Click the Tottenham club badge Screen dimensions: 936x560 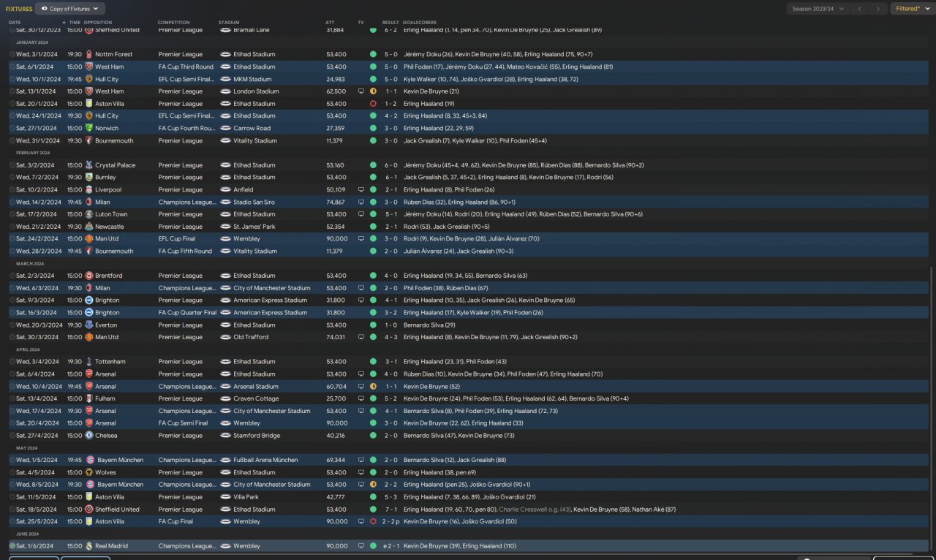coord(88,361)
